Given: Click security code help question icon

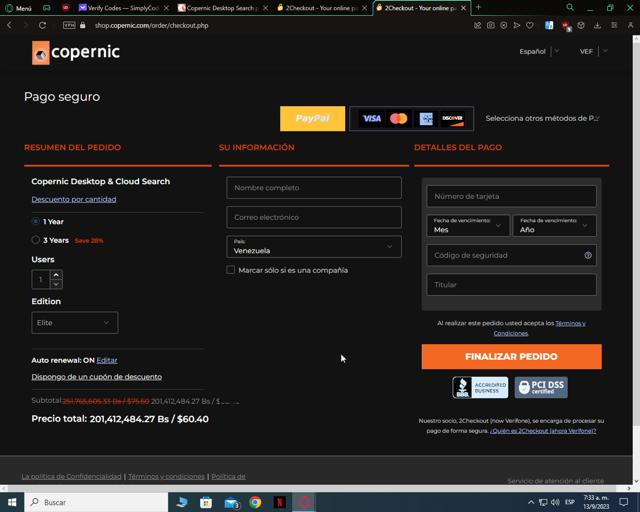Looking at the screenshot, I should point(588,255).
